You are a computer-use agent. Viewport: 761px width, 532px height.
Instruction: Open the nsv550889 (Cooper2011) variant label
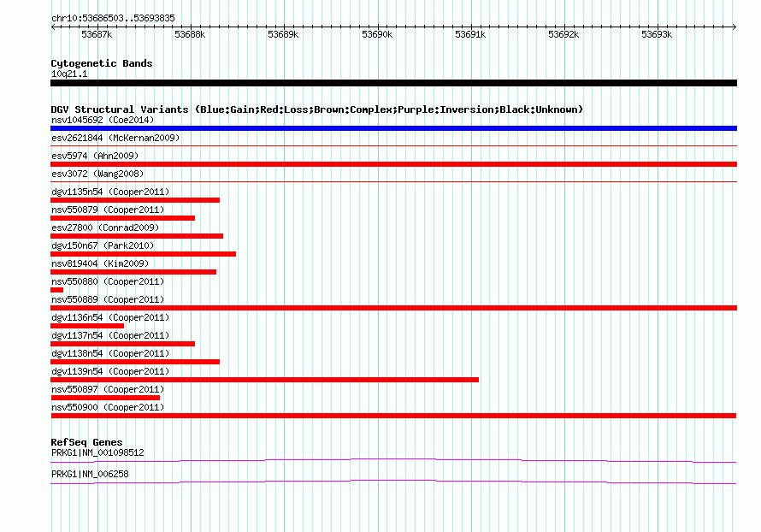[x=108, y=299]
